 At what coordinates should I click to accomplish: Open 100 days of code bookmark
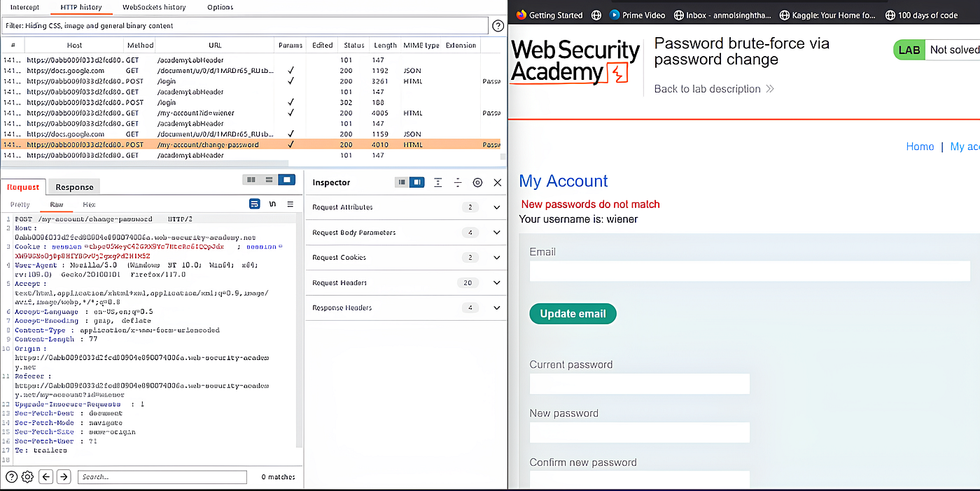coord(921,15)
